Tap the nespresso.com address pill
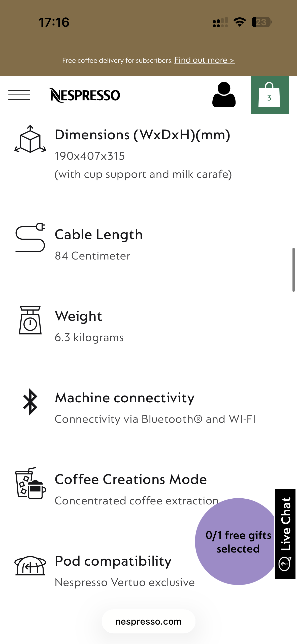Viewport: 297px width, 644px height. (148, 621)
